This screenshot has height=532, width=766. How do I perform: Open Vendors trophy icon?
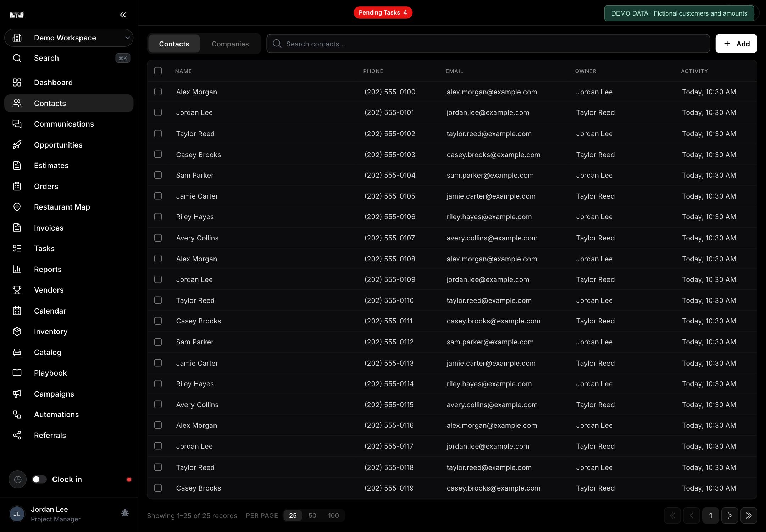click(x=17, y=290)
